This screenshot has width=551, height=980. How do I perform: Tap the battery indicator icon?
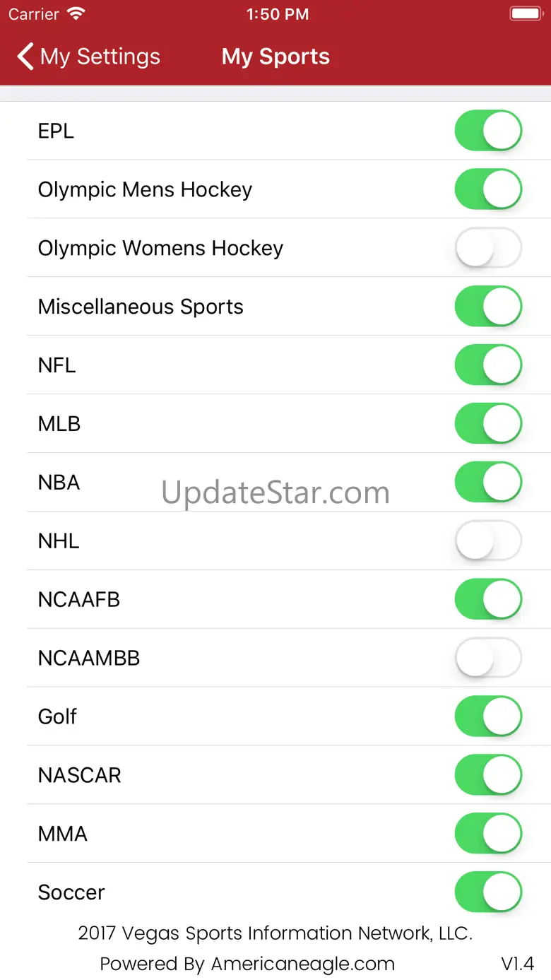click(526, 14)
